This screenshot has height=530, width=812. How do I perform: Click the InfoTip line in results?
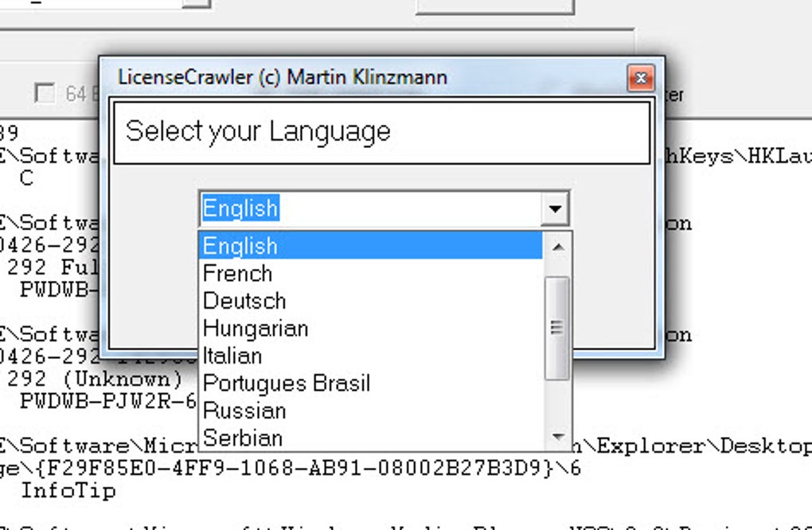point(68,491)
